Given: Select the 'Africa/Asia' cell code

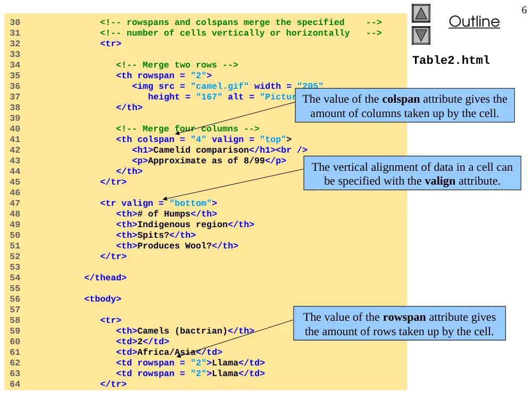Looking at the screenshot, I should tap(169, 352).
